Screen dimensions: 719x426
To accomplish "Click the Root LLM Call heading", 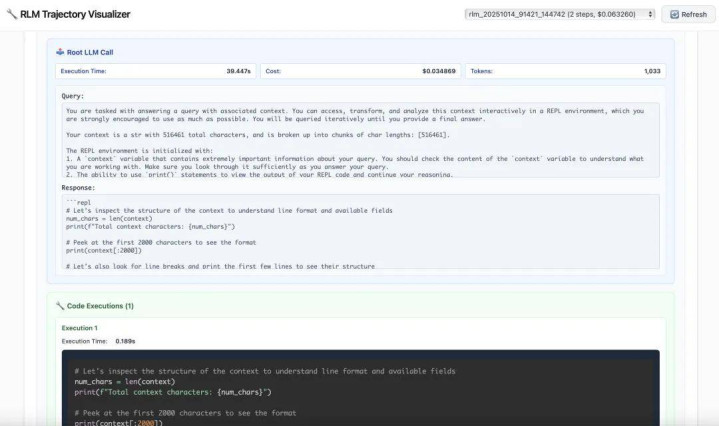I will coord(90,52).
